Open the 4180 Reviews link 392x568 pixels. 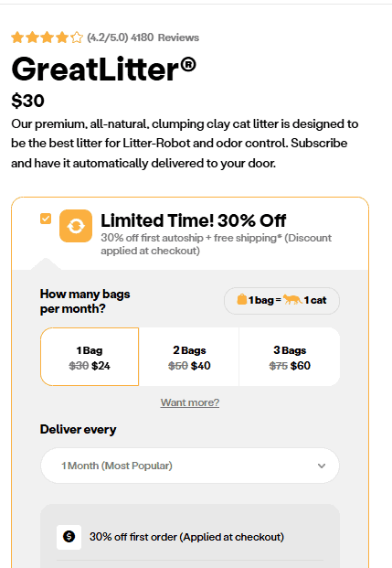coord(165,38)
